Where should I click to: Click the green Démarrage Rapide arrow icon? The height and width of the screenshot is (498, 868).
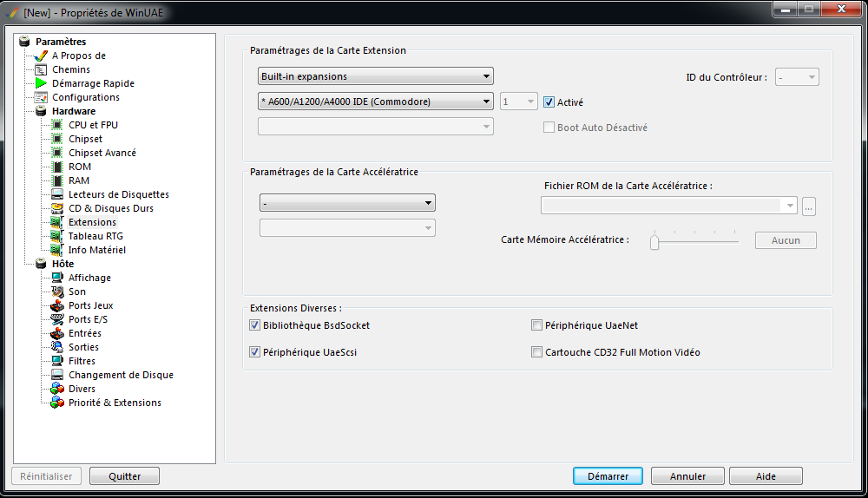(41, 83)
